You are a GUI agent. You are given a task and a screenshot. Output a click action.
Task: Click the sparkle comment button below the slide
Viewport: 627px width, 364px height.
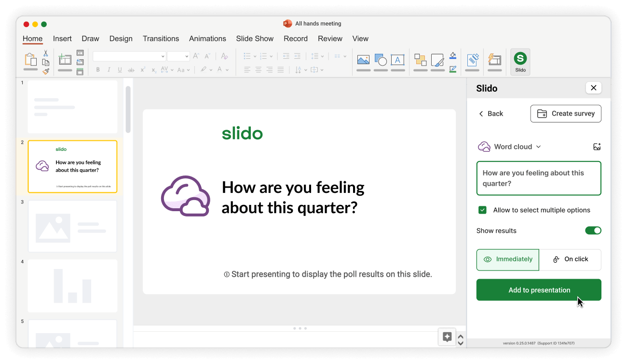tap(447, 337)
